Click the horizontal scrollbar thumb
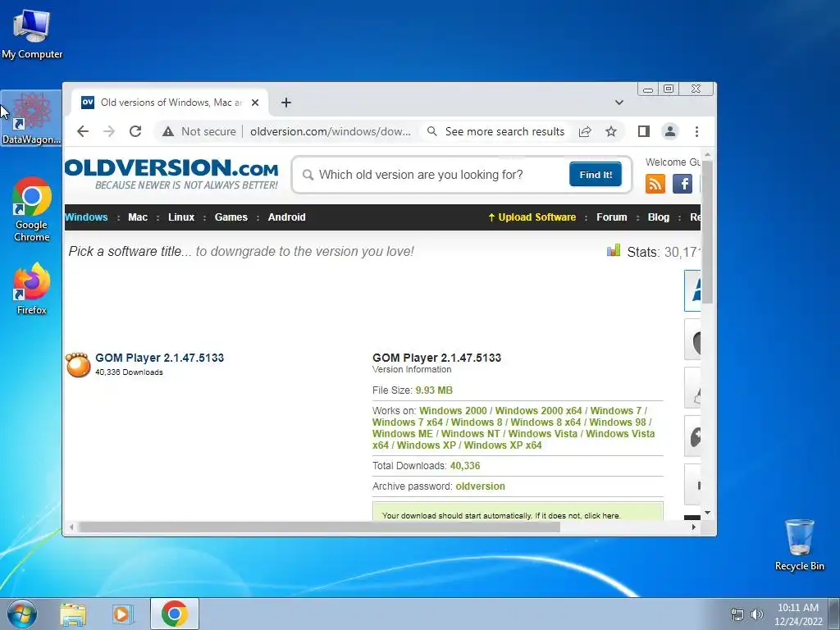 point(319,527)
